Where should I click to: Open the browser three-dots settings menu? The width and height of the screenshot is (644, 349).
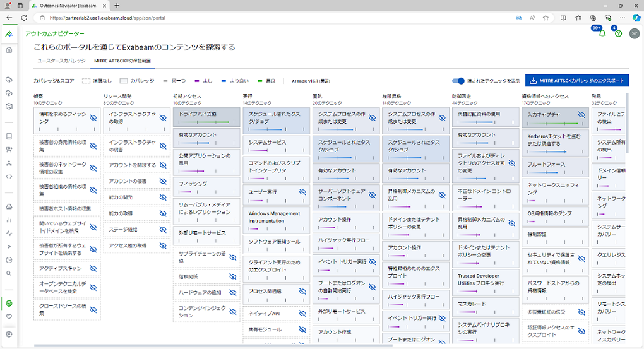pyautogui.click(x=623, y=18)
